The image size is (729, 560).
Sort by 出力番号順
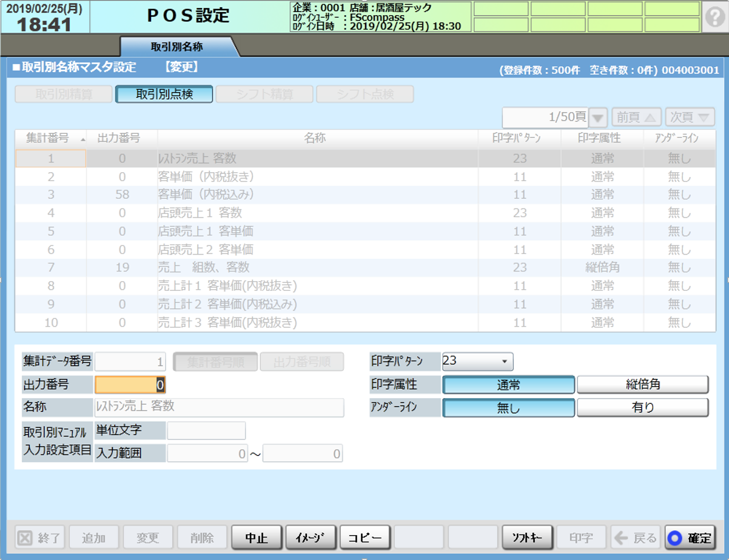click(302, 362)
